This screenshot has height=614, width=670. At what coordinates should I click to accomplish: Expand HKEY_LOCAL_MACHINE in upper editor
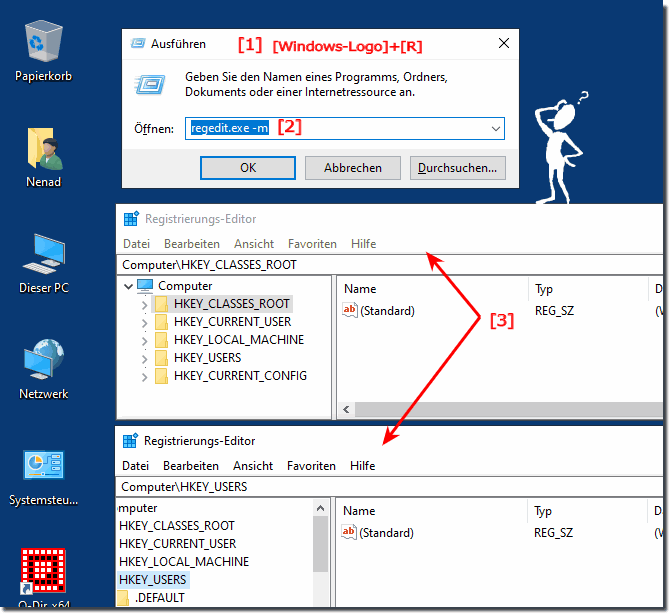point(144,341)
